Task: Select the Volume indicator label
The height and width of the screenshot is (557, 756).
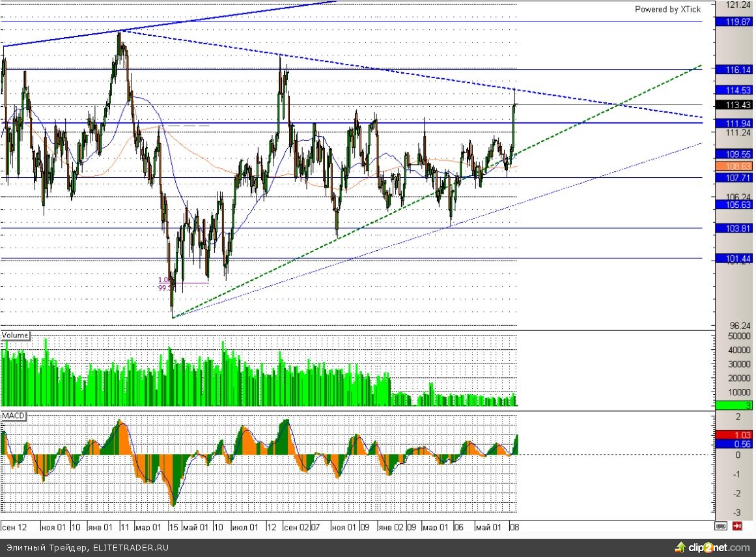Action: [x=15, y=336]
